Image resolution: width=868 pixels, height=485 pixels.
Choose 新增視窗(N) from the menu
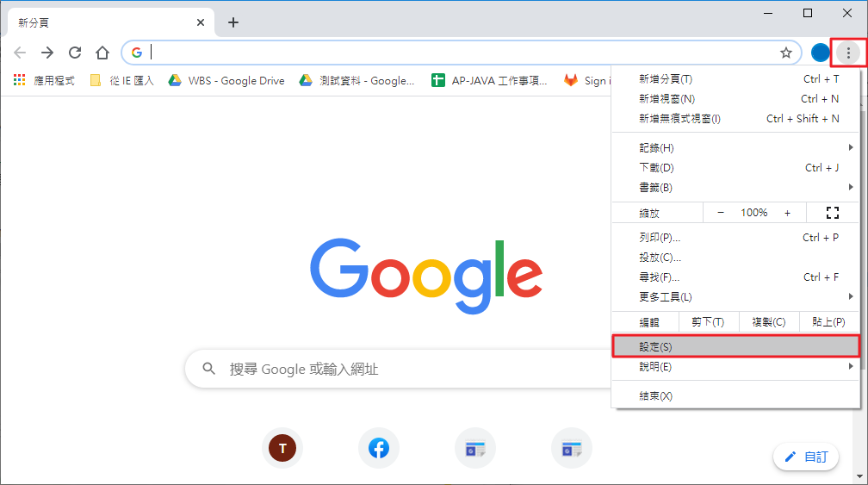click(x=736, y=98)
